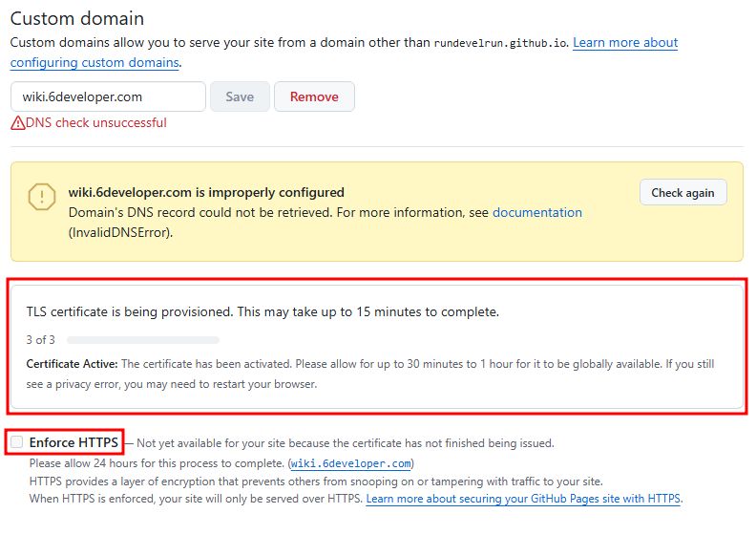756x535 pixels.
Task: Open the configuring custom domains link
Action: tap(94, 62)
